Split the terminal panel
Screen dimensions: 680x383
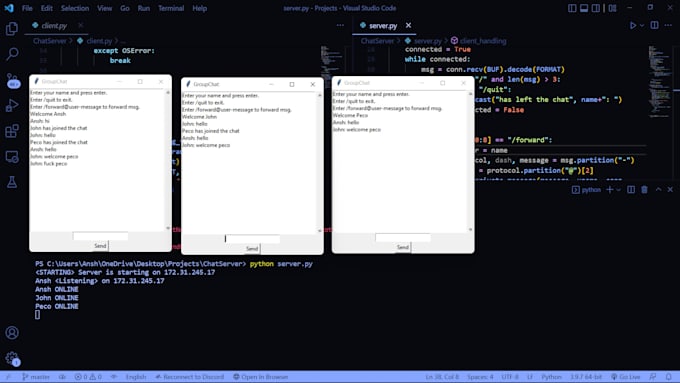(631, 190)
